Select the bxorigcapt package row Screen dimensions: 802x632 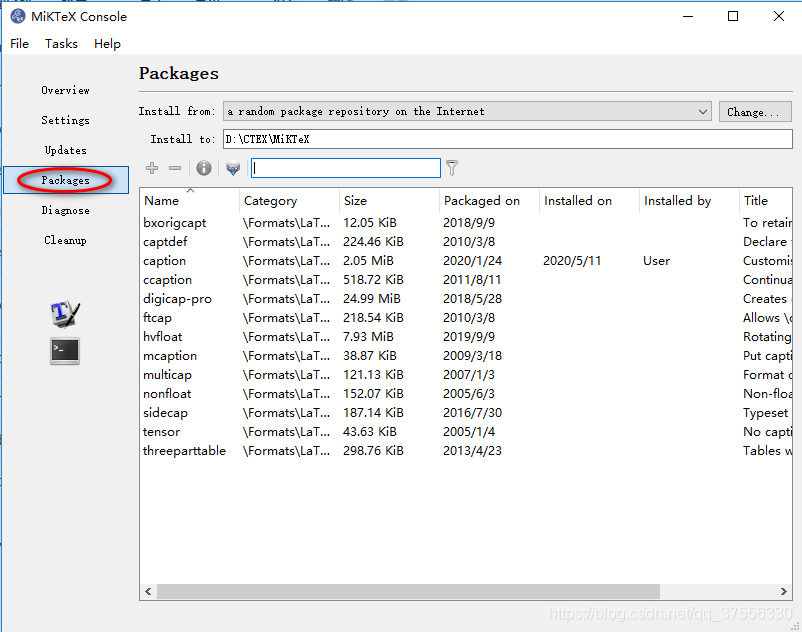click(x=466, y=223)
